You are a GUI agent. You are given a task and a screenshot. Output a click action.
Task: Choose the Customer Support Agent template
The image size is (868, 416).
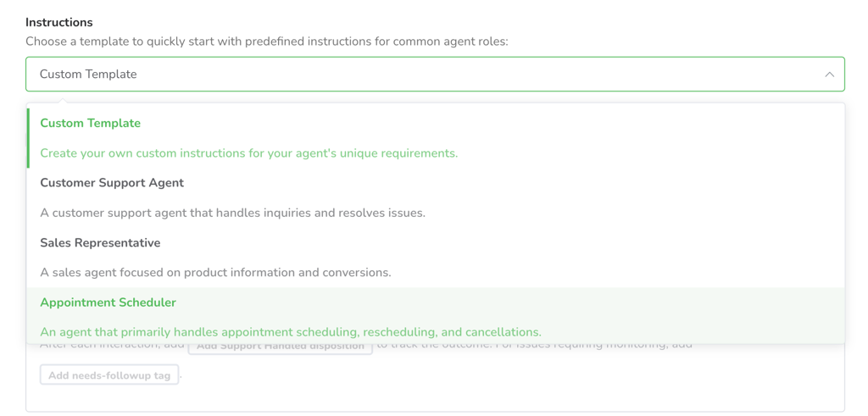pos(436,197)
